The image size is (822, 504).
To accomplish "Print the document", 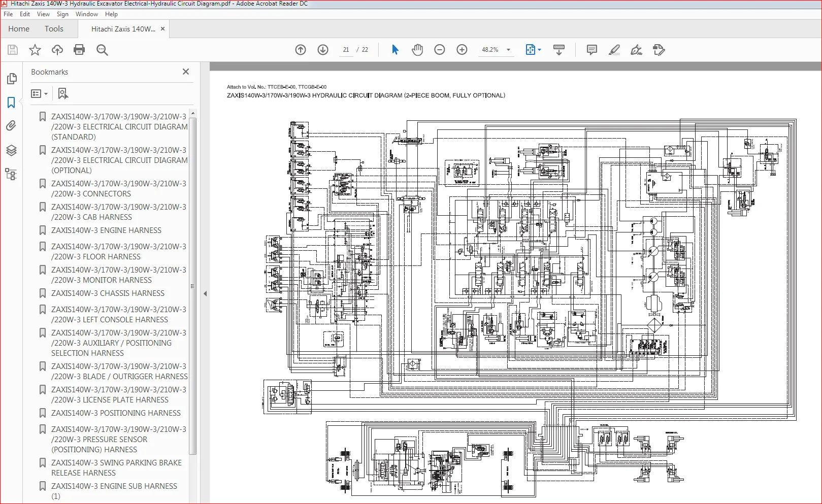I will pyautogui.click(x=79, y=50).
